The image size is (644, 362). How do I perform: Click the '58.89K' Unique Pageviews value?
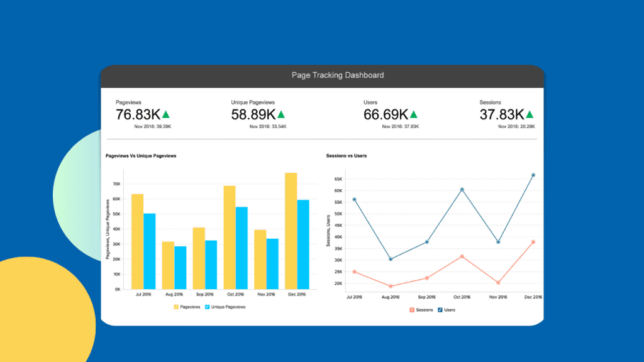[x=253, y=114]
